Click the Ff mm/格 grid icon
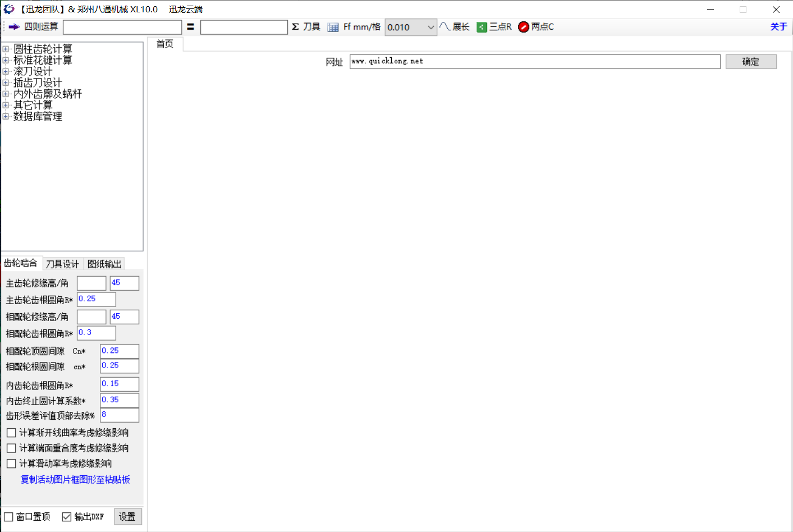This screenshot has width=793, height=532. [x=333, y=27]
